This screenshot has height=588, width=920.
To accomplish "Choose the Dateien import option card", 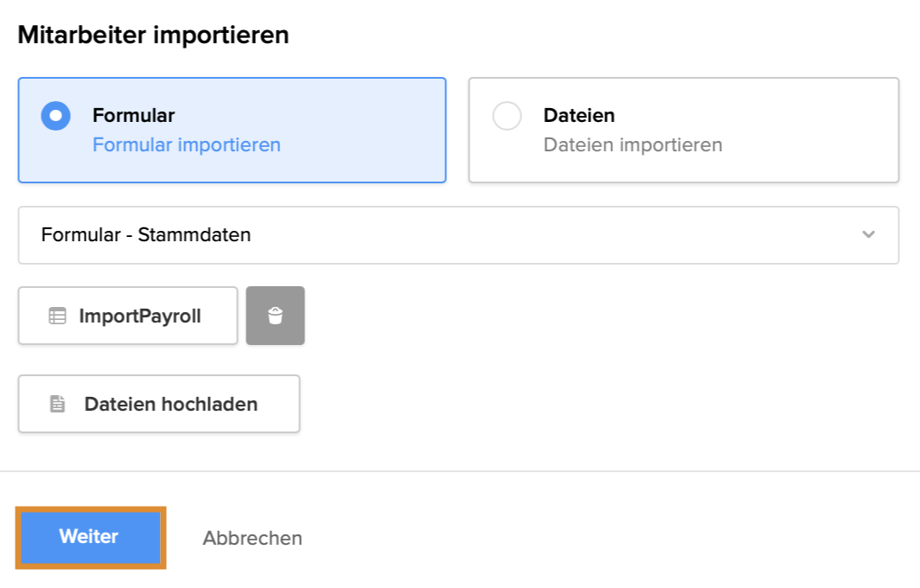I will click(x=683, y=130).
